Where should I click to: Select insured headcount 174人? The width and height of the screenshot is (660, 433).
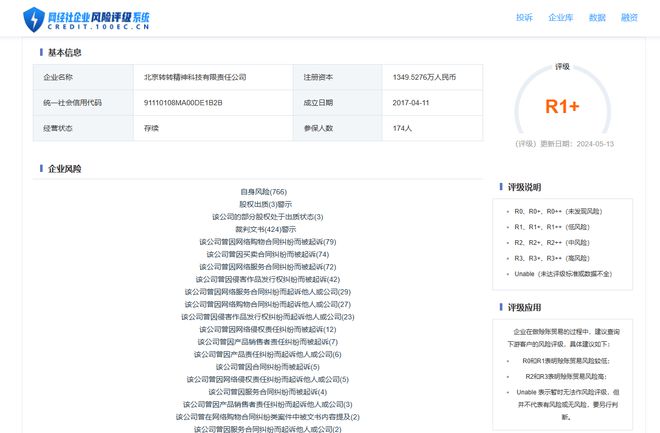click(x=402, y=128)
